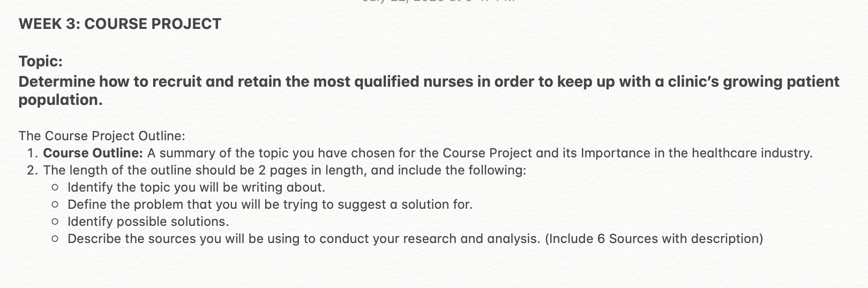Click the text Identify the topic line
Viewport: 868px width, 288px height.
click(197, 187)
